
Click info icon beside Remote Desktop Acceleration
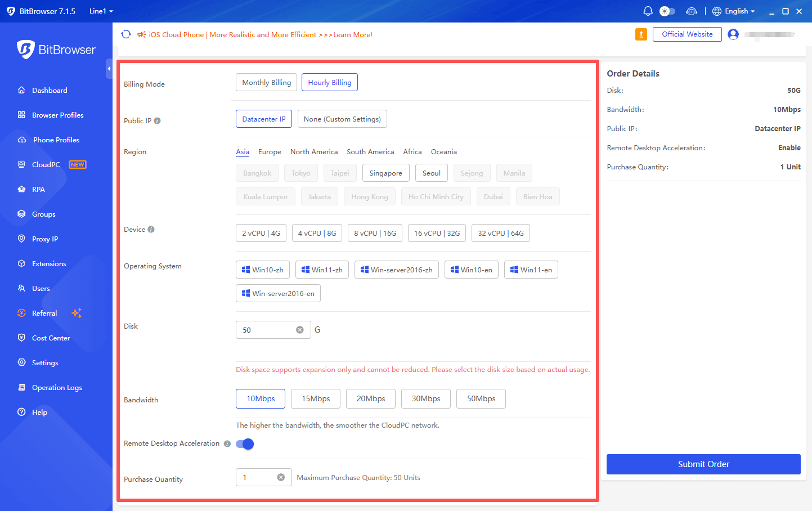227,443
